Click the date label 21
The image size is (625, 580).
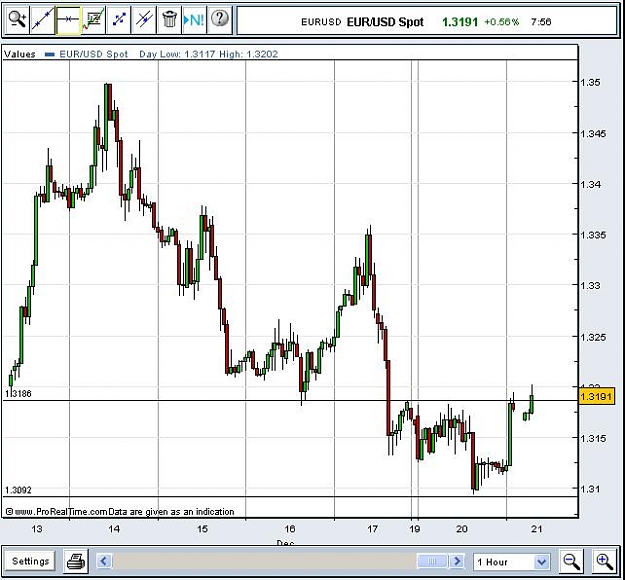coord(537,529)
